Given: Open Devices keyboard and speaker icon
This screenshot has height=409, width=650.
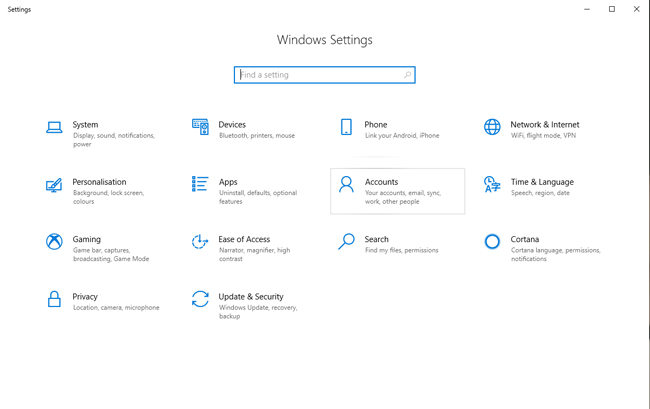Looking at the screenshot, I should coord(200,127).
